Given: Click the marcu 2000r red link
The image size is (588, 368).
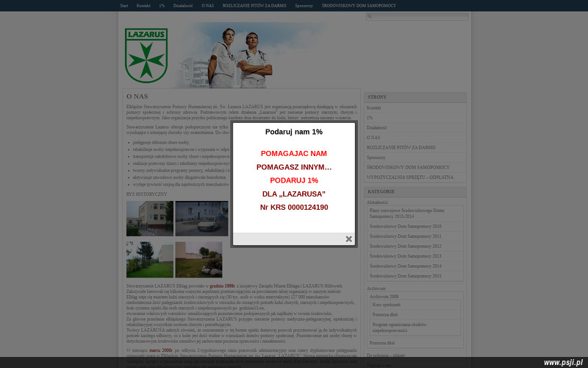Looking at the screenshot, I should (x=161, y=350).
